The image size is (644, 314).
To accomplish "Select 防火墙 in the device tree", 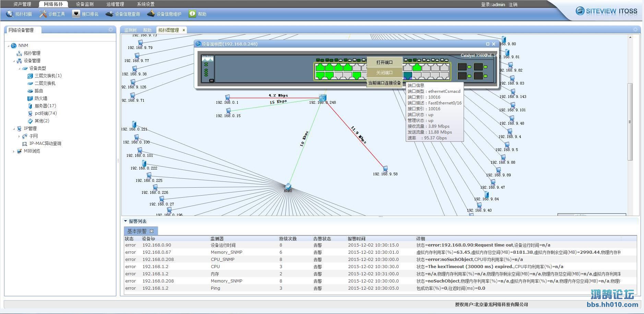I will (x=41, y=98).
